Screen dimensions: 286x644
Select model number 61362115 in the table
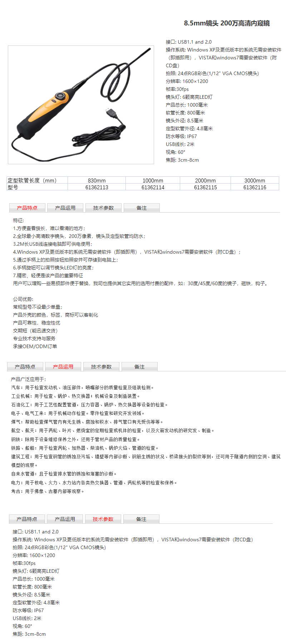pyautogui.click(x=206, y=187)
